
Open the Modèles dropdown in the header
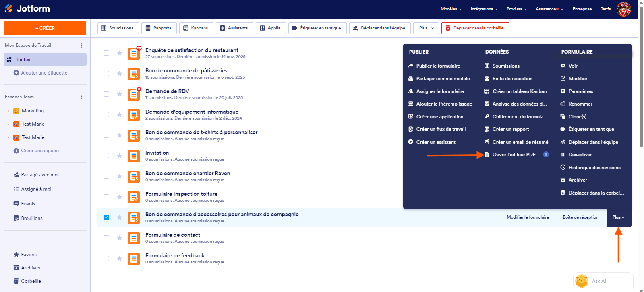click(451, 9)
